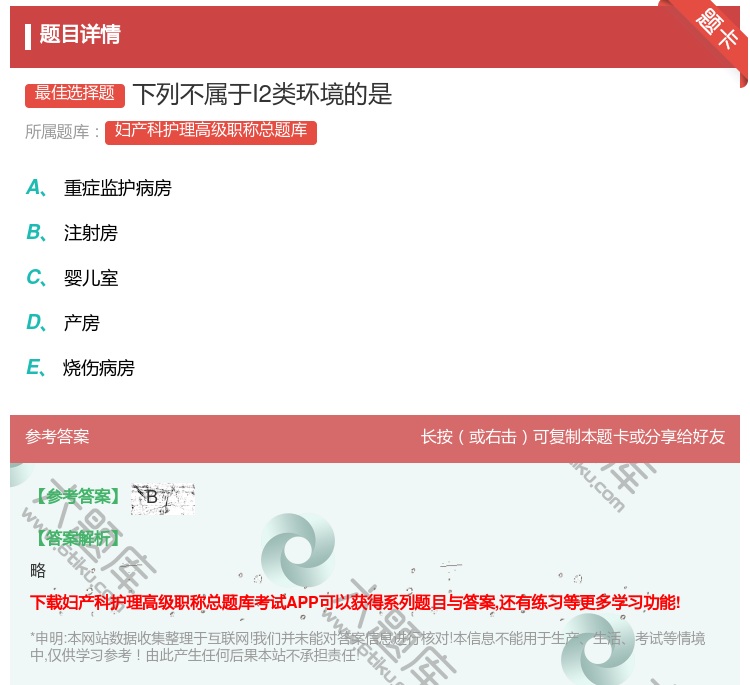Viewport: 750px width, 685px height.
Task: Click the 所属题库 label
Action: point(62,132)
